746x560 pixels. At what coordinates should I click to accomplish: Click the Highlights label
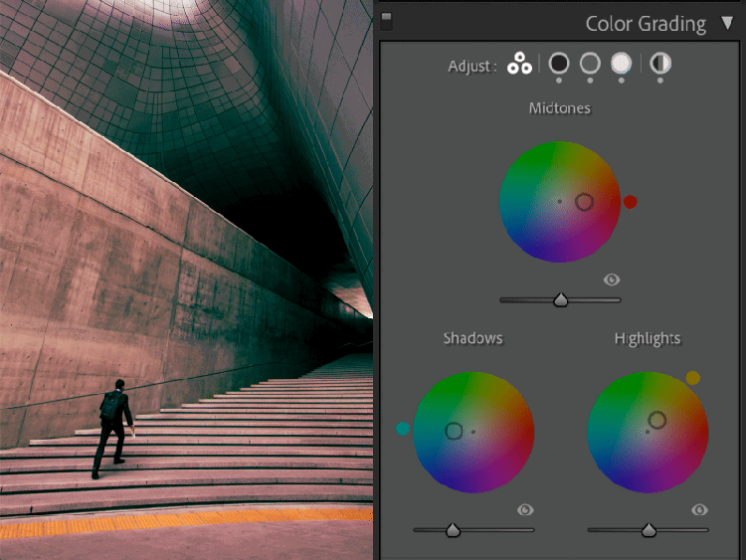[648, 339]
